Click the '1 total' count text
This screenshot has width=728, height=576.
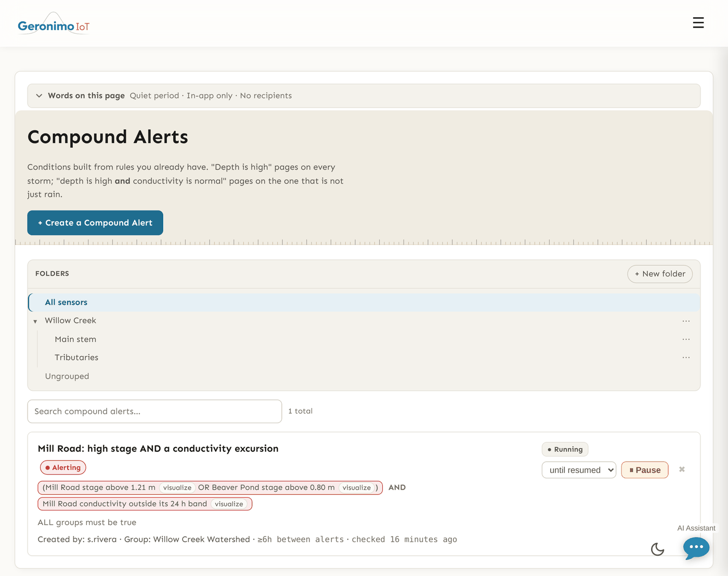click(301, 411)
